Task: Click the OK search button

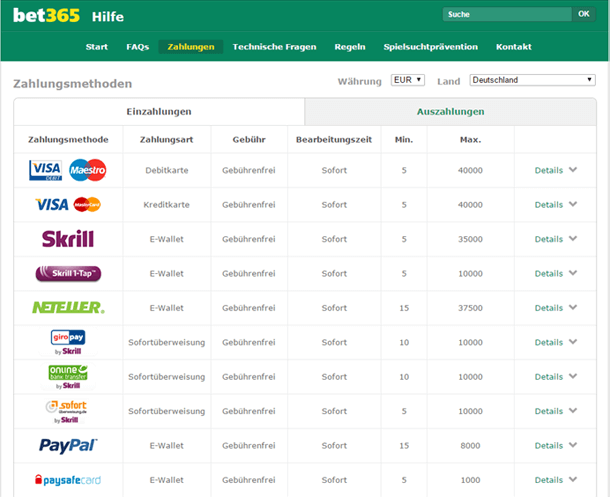Action: [x=584, y=14]
